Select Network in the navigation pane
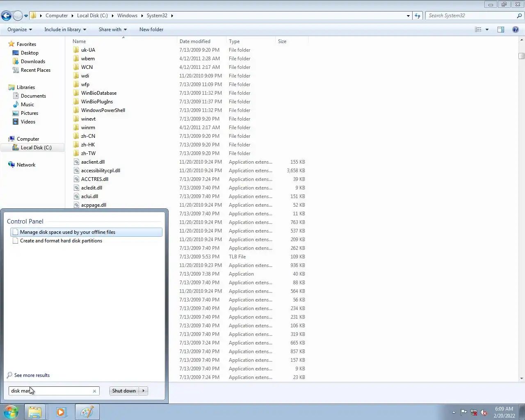This screenshot has width=525, height=420. [26, 165]
